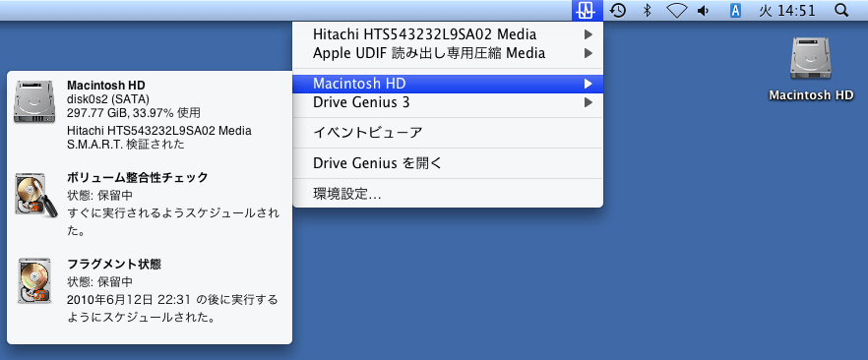Image resolution: width=868 pixels, height=360 pixels.
Task: Click Hitachi HTS543232L9SA02 Media line in info panel
Action: [x=158, y=131]
